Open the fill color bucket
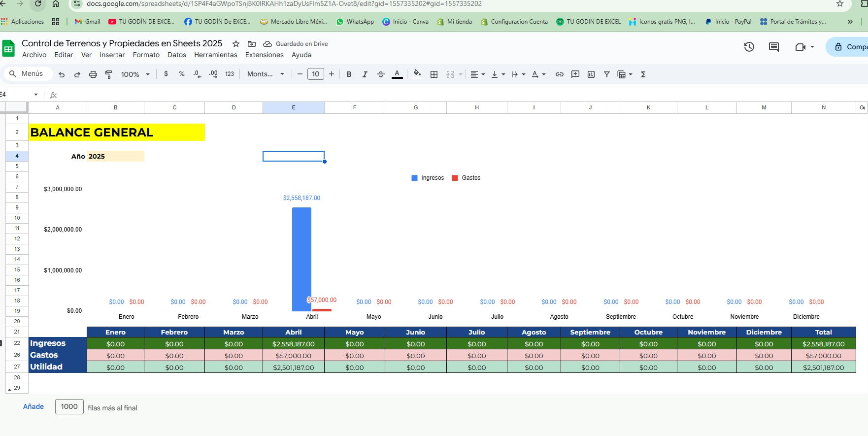The width and height of the screenshot is (868, 436). [417, 74]
